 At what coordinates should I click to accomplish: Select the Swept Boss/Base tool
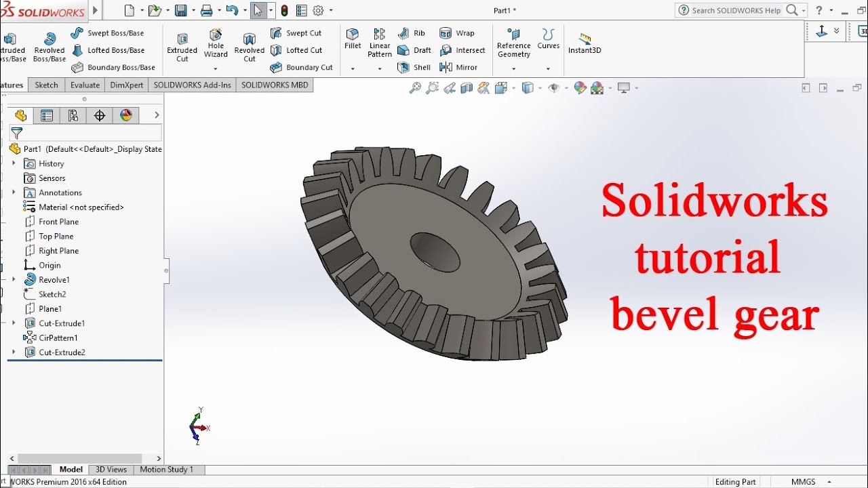click(107, 33)
